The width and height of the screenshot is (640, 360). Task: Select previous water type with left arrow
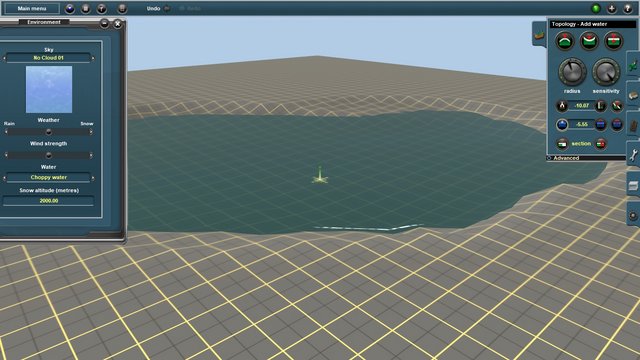point(4,178)
